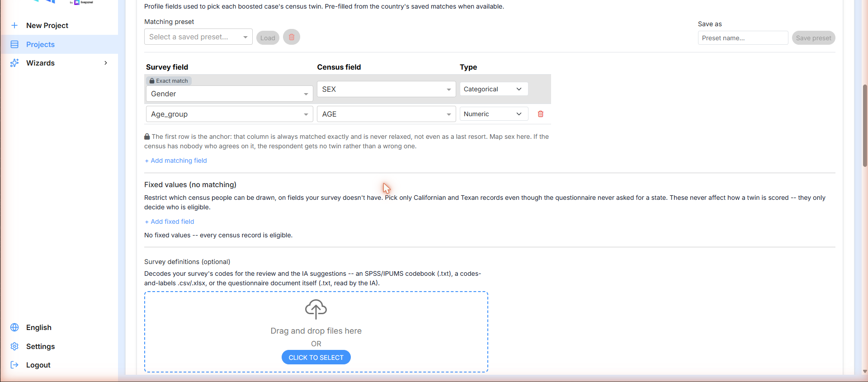This screenshot has width=868, height=382.
Task: Click the 'Survey definitions (optional)' label
Action: coord(187,262)
